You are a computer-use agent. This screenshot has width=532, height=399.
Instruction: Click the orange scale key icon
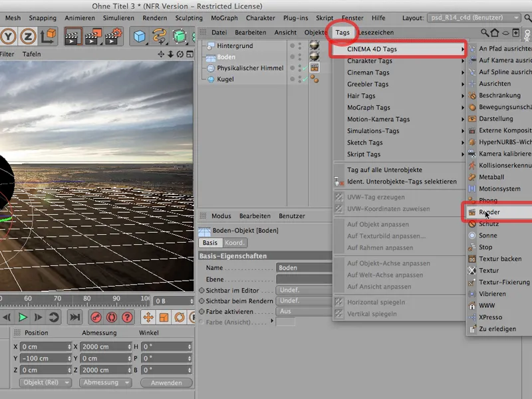pyautogui.click(x=164, y=317)
